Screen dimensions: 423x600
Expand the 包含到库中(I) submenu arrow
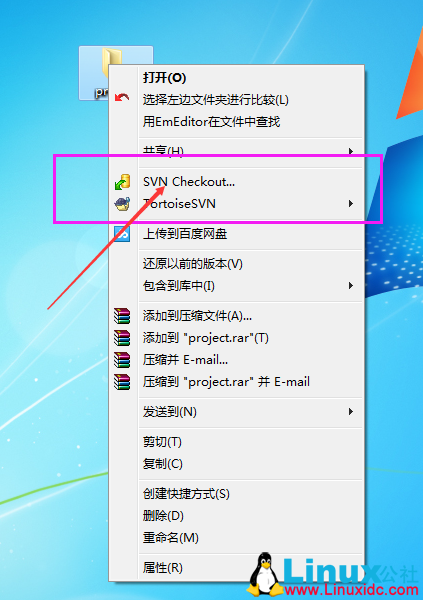click(x=351, y=285)
